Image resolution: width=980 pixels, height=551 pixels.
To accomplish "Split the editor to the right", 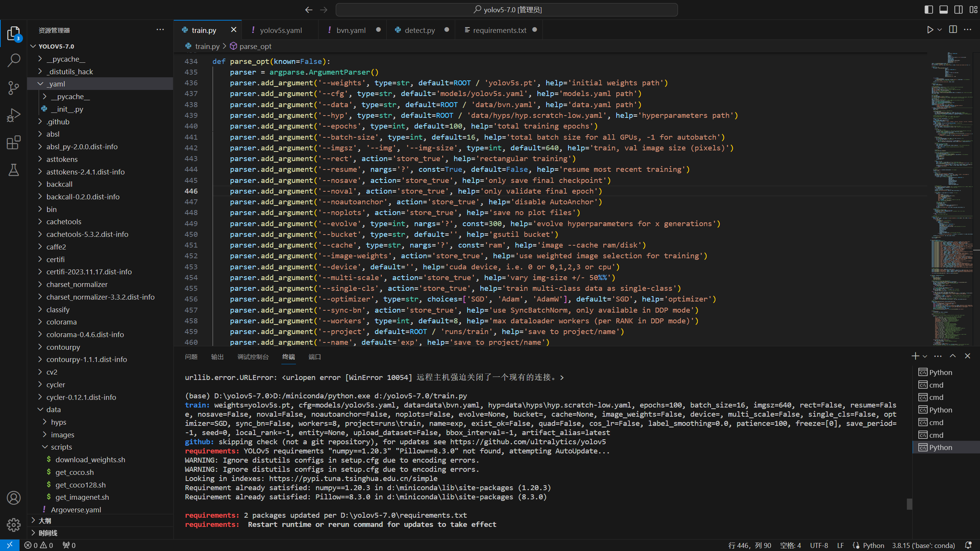I will tap(953, 30).
